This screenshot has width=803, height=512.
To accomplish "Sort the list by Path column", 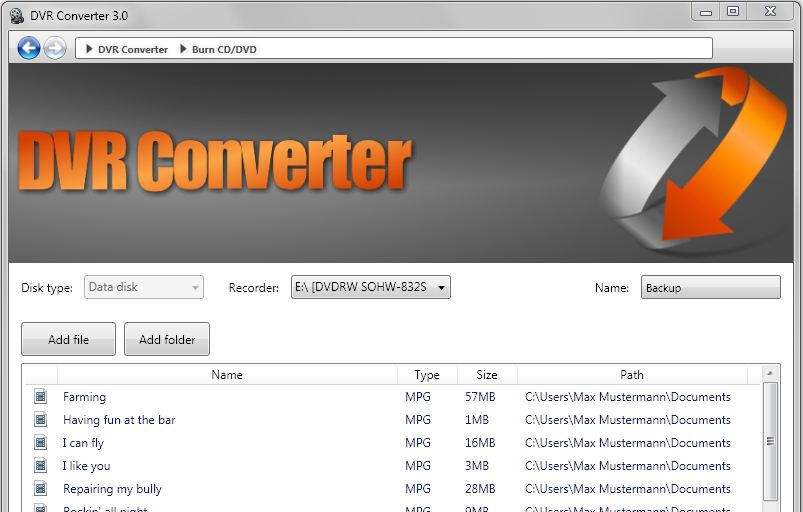I will [632, 375].
